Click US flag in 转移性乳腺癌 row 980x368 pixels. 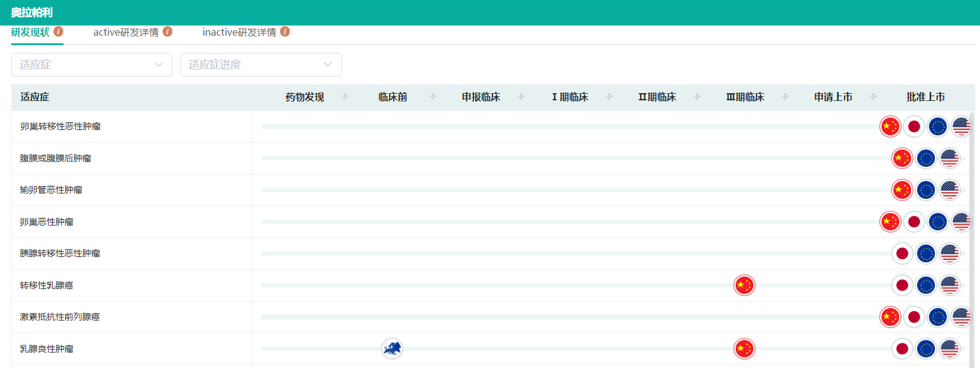(x=950, y=285)
